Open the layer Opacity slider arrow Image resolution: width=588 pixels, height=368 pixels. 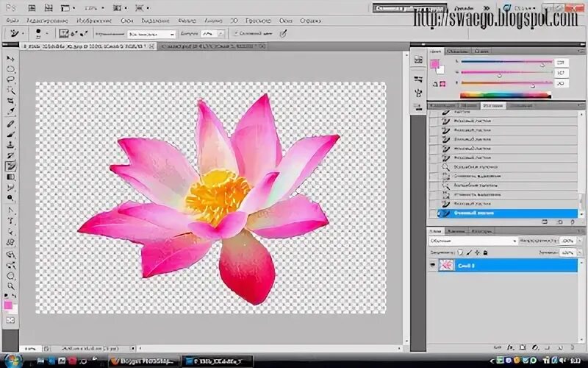(580, 241)
